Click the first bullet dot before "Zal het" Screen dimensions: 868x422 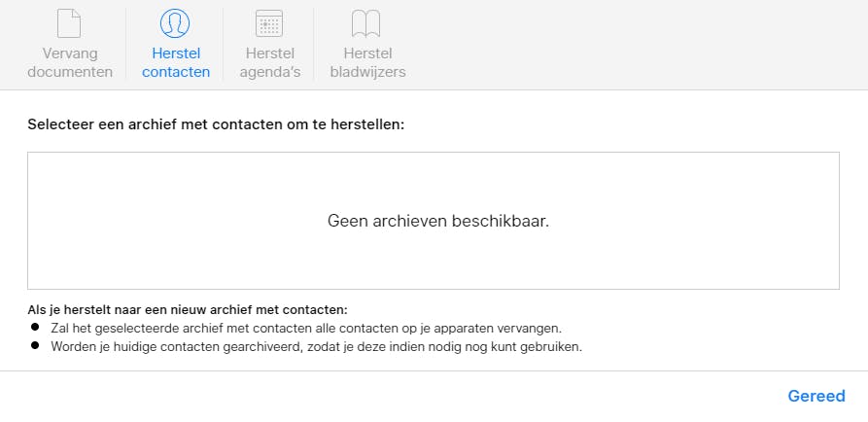(x=35, y=328)
